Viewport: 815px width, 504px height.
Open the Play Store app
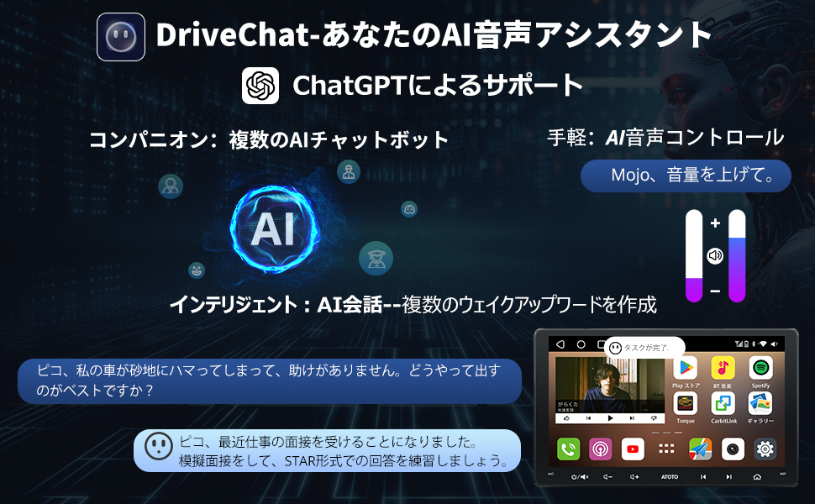(685, 367)
